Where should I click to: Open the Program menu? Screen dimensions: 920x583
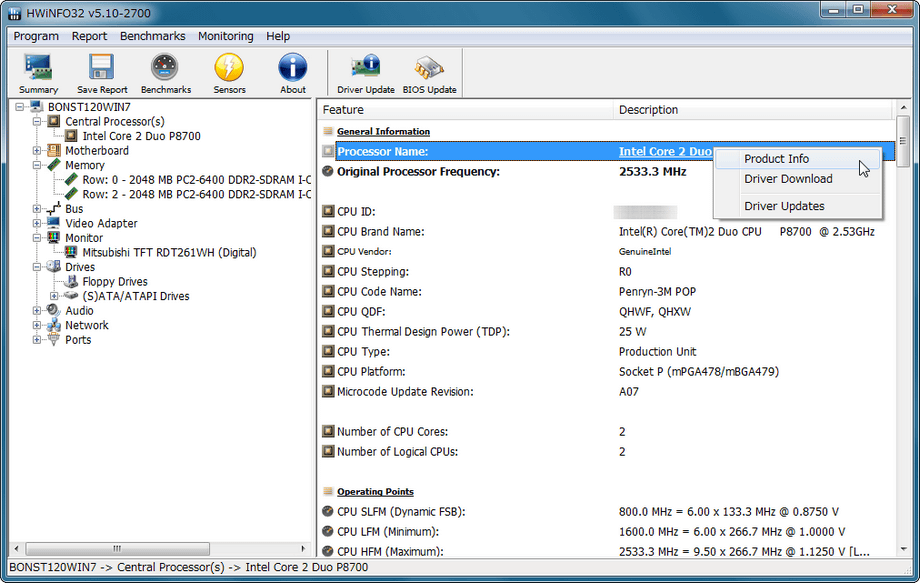pos(36,36)
